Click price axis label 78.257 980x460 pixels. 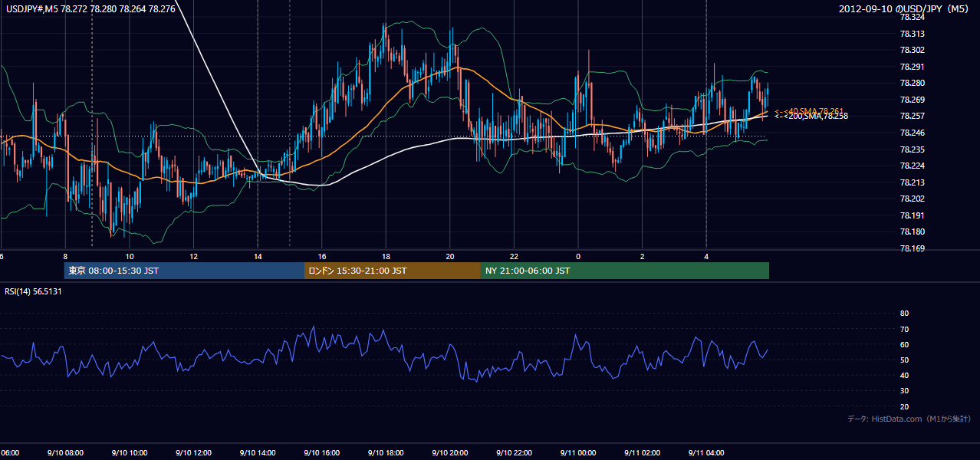[x=912, y=116]
